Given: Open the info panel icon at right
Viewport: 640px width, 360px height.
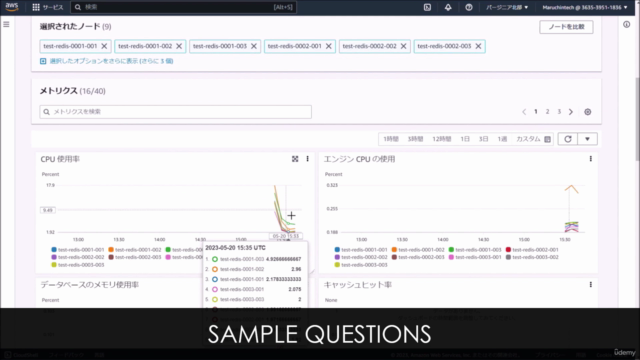Looking at the screenshot, I should coord(627,25).
